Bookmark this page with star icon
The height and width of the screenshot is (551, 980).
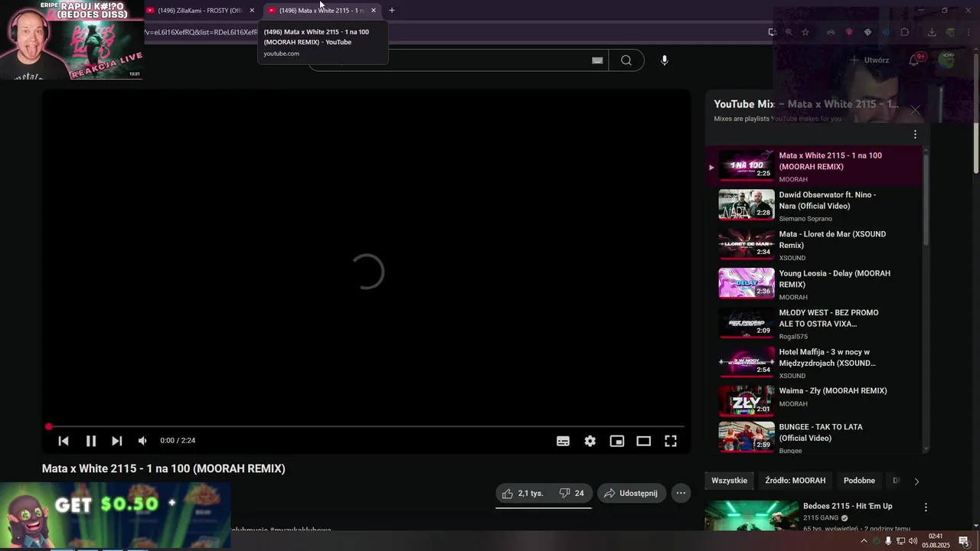[805, 32]
